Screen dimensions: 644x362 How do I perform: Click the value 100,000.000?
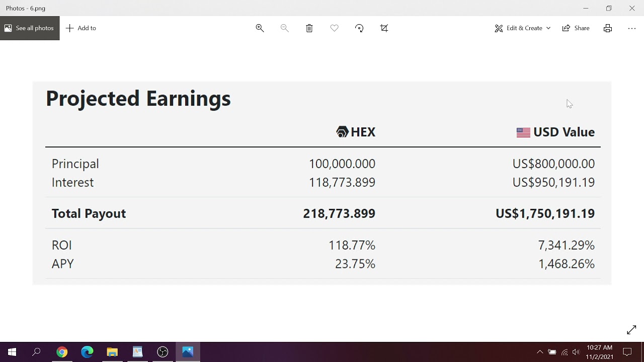coord(342,164)
